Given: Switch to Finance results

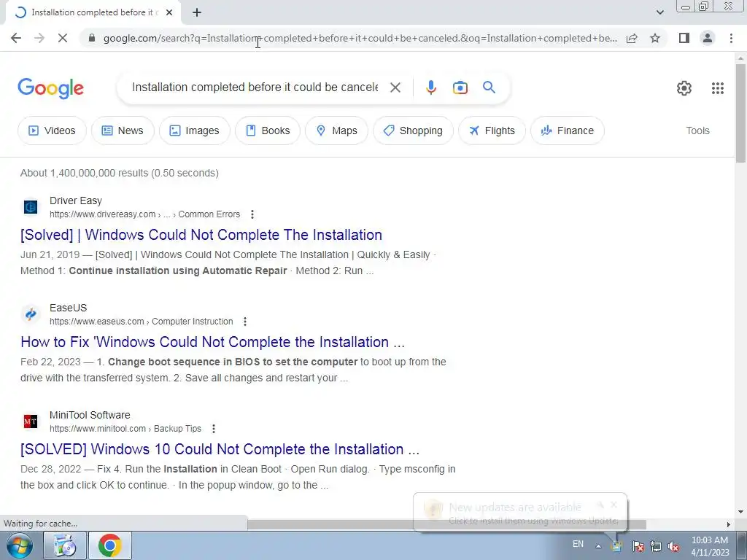Looking at the screenshot, I should point(568,131).
